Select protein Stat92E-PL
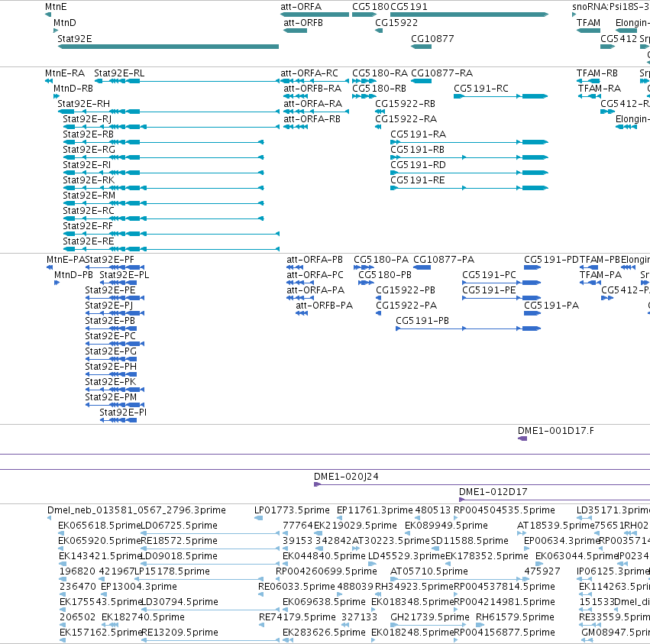Image resolution: width=650 pixels, height=644 pixels. (118, 283)
